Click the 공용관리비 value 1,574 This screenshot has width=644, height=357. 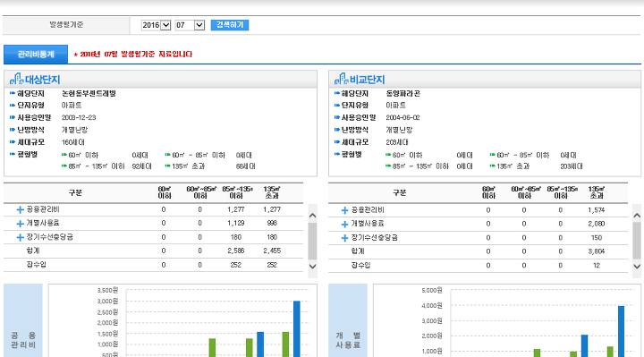tap(597, 210)
